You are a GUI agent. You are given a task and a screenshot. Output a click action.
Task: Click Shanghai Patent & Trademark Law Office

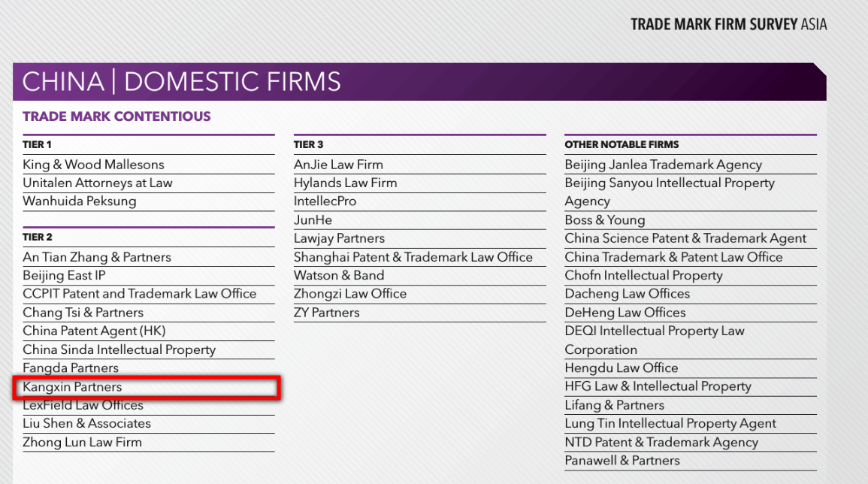(413, 257)
